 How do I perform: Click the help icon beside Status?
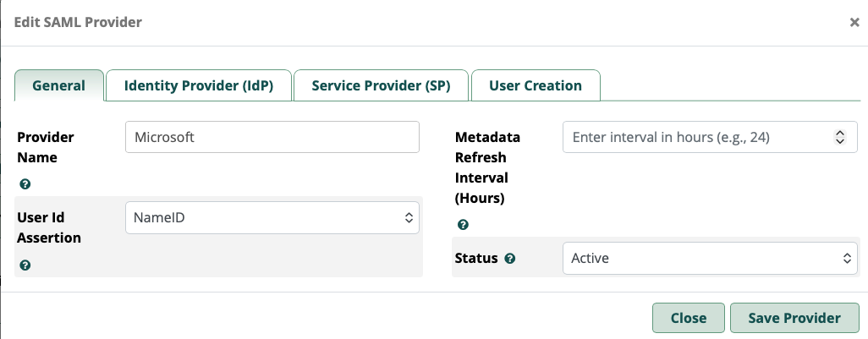[509, 259]
